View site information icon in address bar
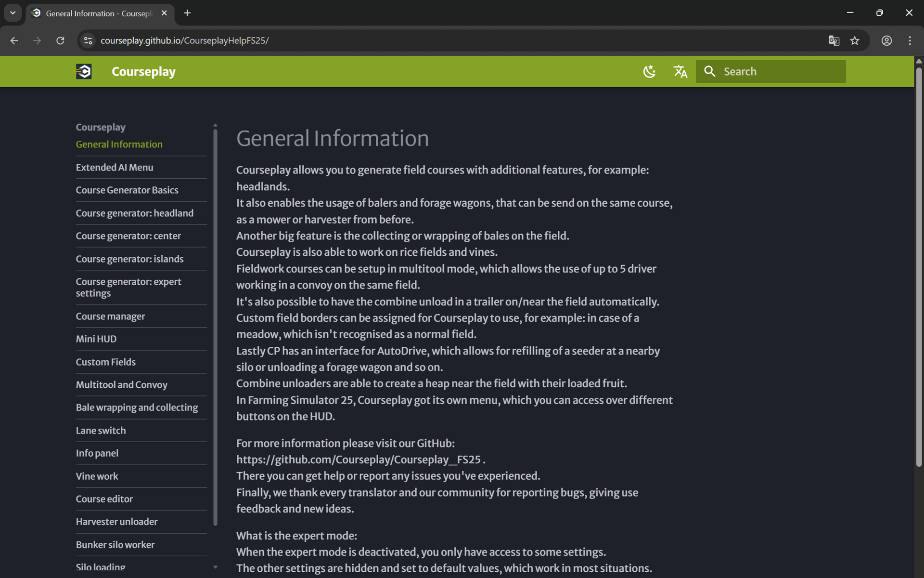 coord(88,40)
